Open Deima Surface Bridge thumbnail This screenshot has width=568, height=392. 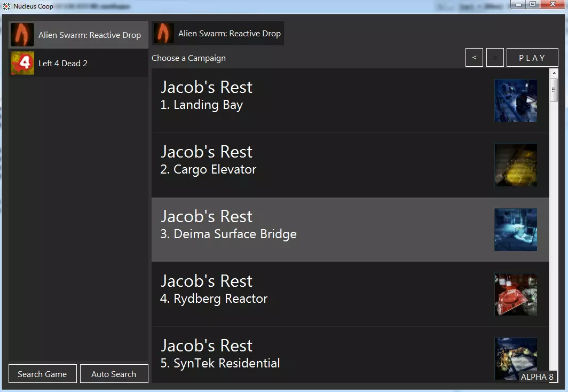tap(516, 230)
